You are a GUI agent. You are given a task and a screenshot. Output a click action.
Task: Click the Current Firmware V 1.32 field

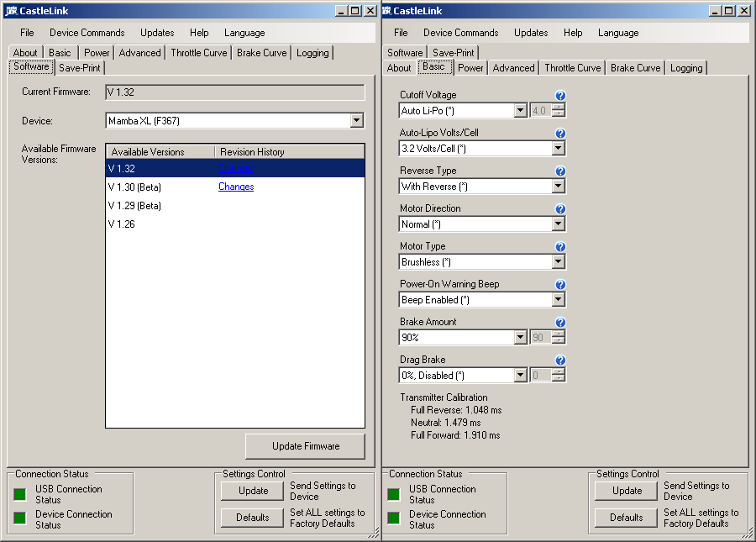(235, 92)
